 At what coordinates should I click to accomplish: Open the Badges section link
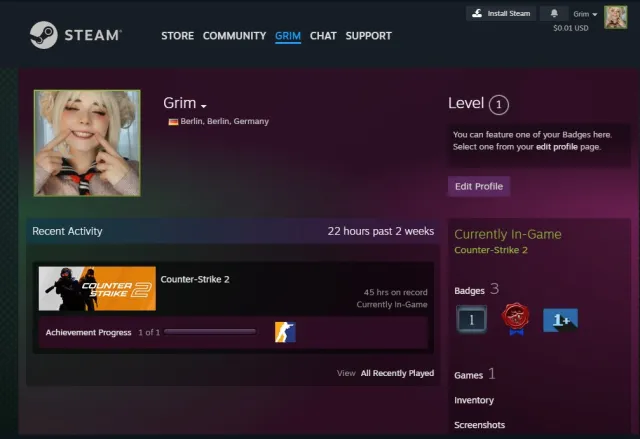click(469, 291)
